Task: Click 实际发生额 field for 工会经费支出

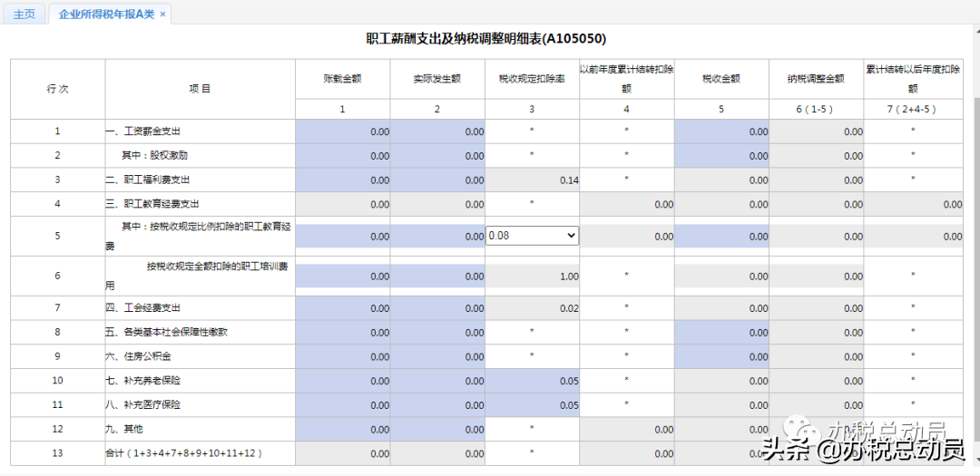Action: 437,308
